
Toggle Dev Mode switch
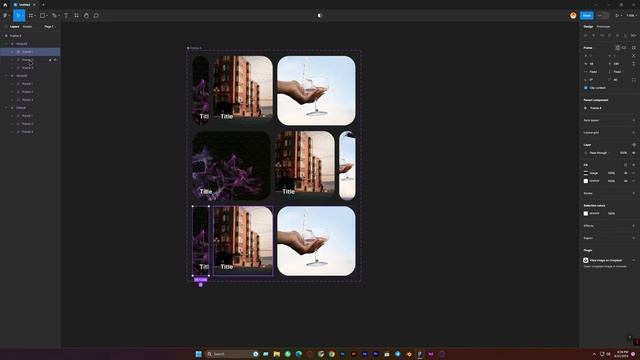pos(602,16)
